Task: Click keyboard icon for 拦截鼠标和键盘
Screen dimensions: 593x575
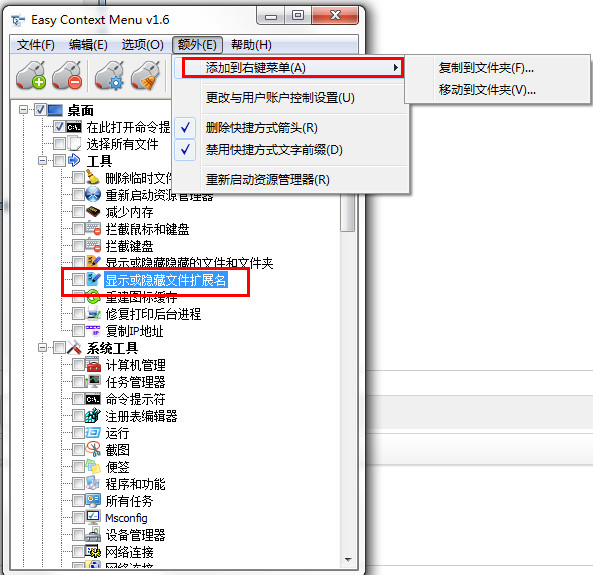Action: 93,228
